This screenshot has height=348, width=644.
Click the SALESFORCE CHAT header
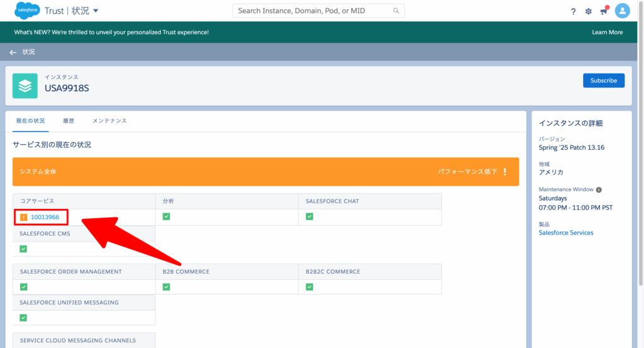click(332, 201)
